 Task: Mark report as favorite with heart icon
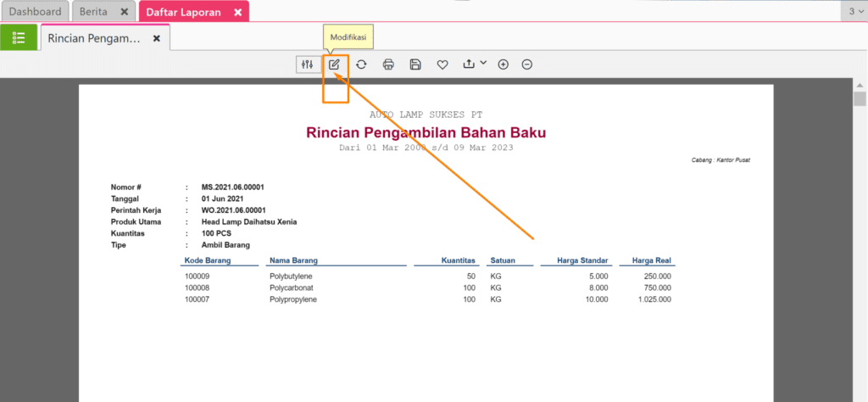(x=442, y=64)
